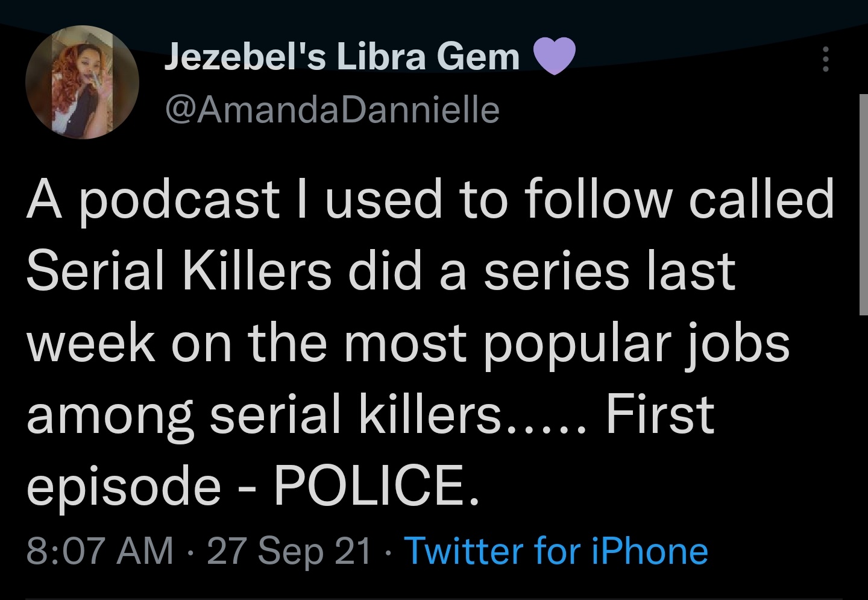Open the three-dot more options menu
868x600 pixels.
[x=826, y=59]
